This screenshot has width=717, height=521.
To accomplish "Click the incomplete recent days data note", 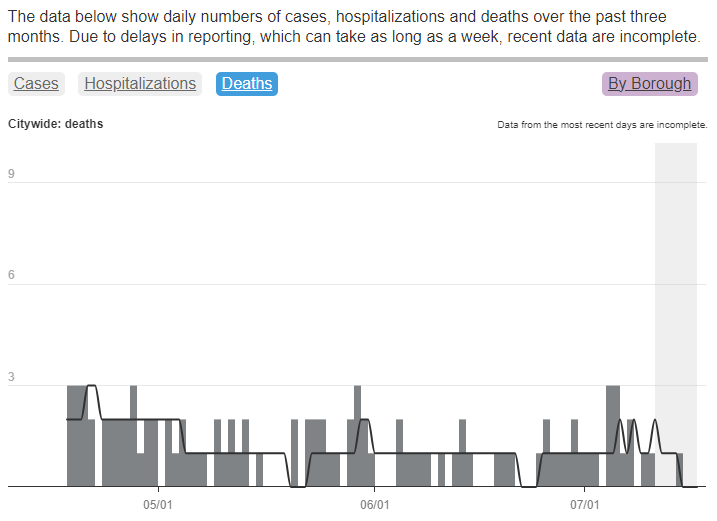I will [602, 126].
